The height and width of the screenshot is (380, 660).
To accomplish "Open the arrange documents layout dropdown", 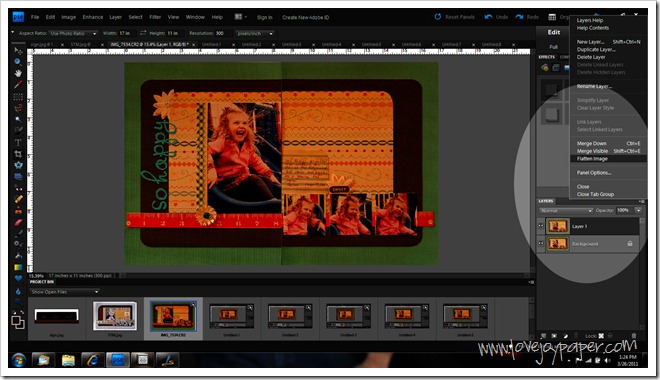I will coord(241,17).
